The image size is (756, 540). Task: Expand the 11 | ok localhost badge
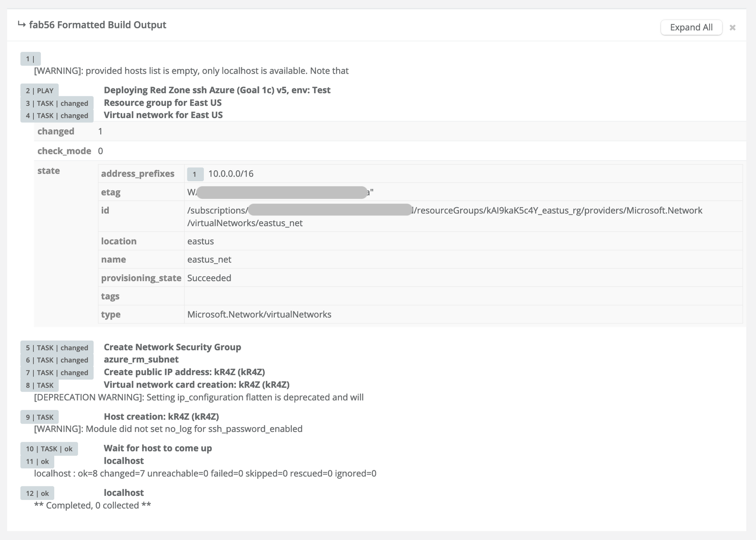pyautogui.click(x=37, y=461)
